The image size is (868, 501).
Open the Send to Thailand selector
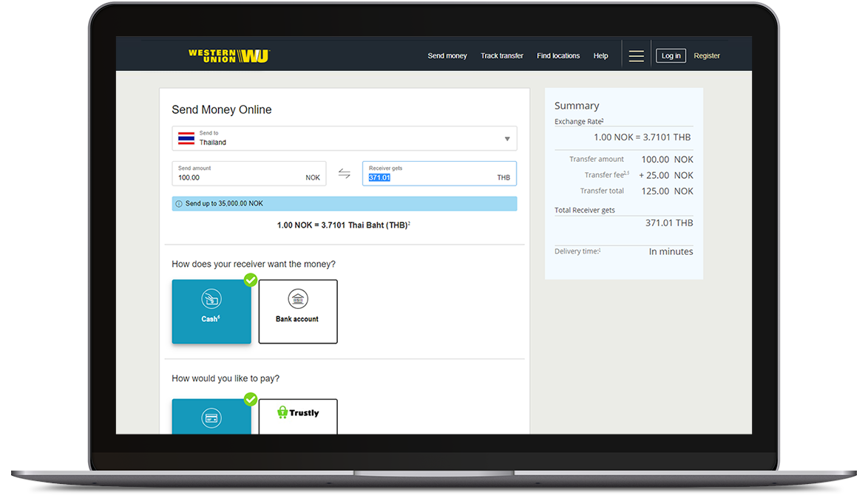(x=344, y=139)
